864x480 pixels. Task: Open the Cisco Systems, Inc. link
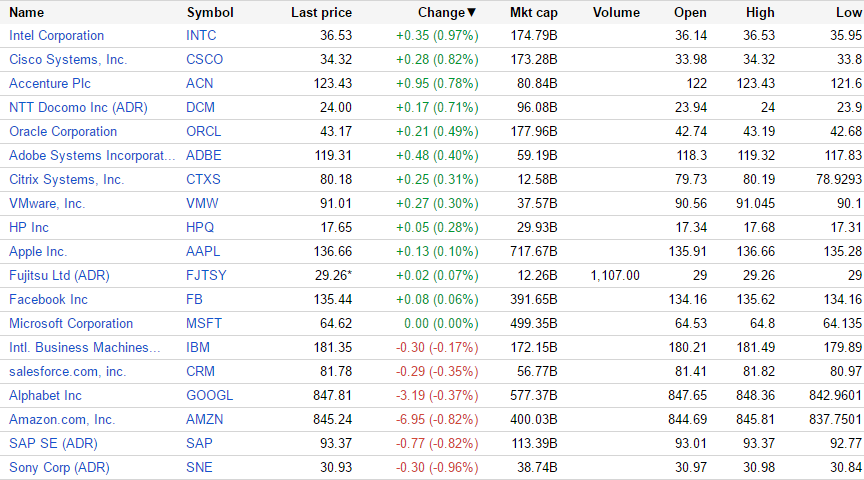click(68, 59)
